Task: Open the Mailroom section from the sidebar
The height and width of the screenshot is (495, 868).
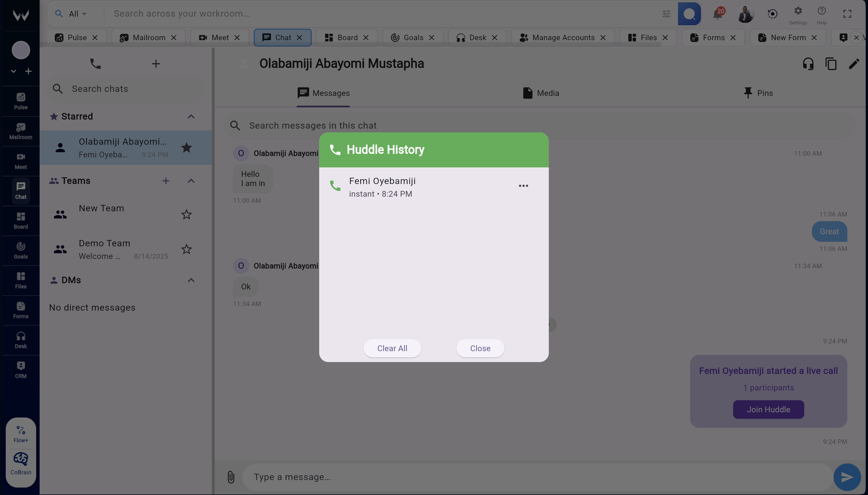Action: point(20,131)
